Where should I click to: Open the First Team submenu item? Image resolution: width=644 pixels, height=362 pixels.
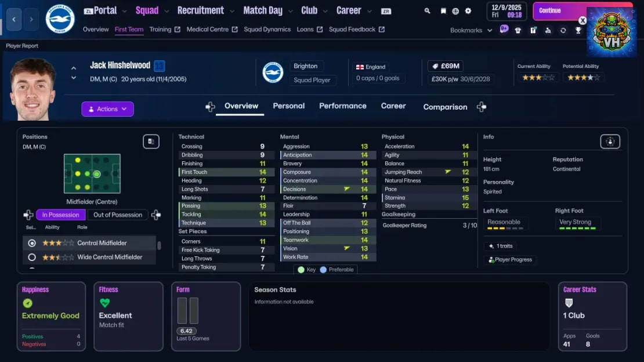click(x=129, y=30)
